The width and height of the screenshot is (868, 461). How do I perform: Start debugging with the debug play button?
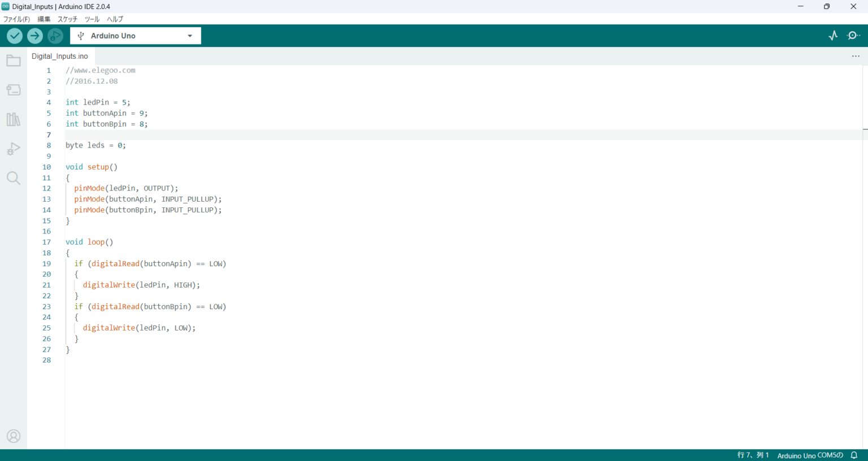tap(55, 36)
